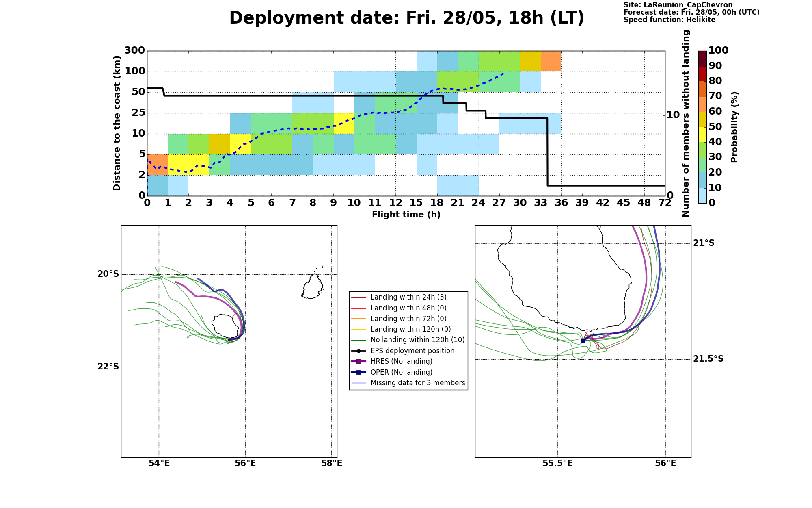This screenshot has width=812, height=508.
Task: Click the title 'Deployment date: Fri. 28/05, 18h (LT)'
Action: point(406,18)
